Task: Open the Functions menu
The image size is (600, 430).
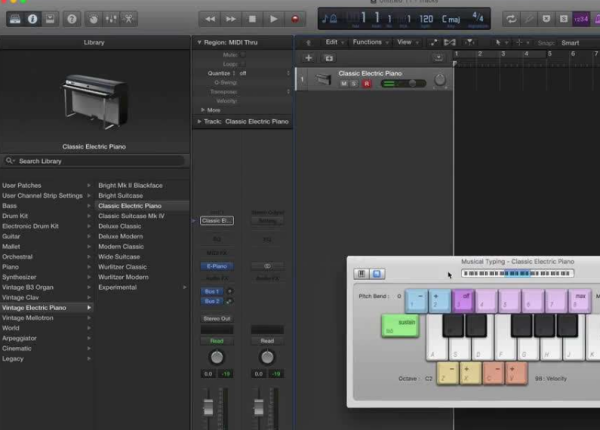Action: click(x=370, y=42)
